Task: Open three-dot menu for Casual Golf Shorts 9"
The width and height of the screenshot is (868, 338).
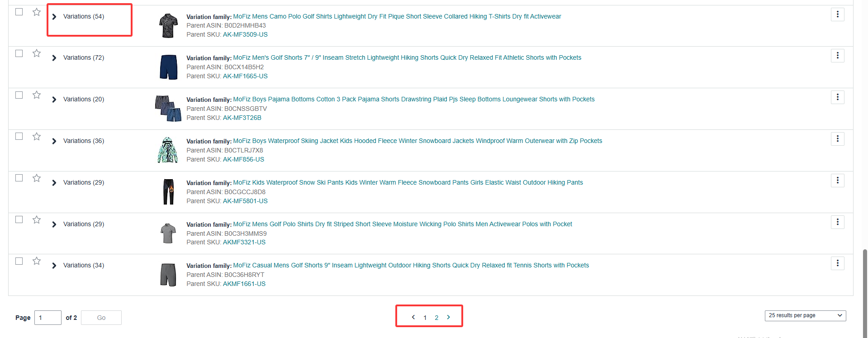Action: [x=838, y=263]
